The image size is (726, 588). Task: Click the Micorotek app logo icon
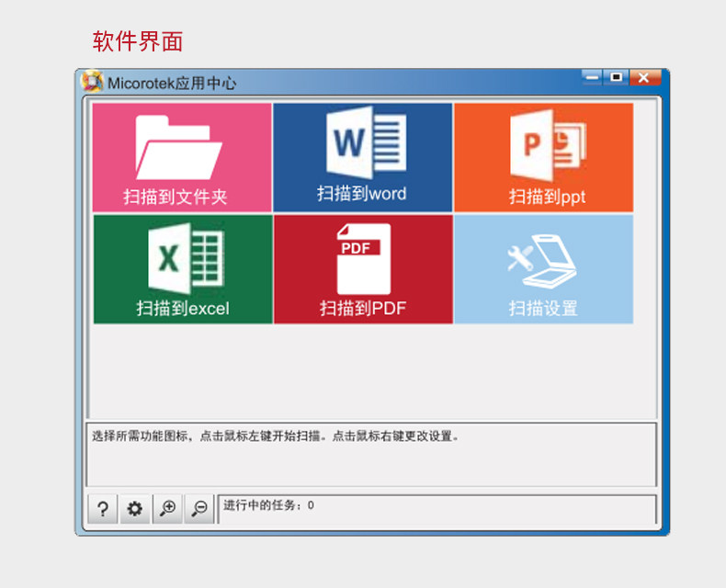coord(92,82)
